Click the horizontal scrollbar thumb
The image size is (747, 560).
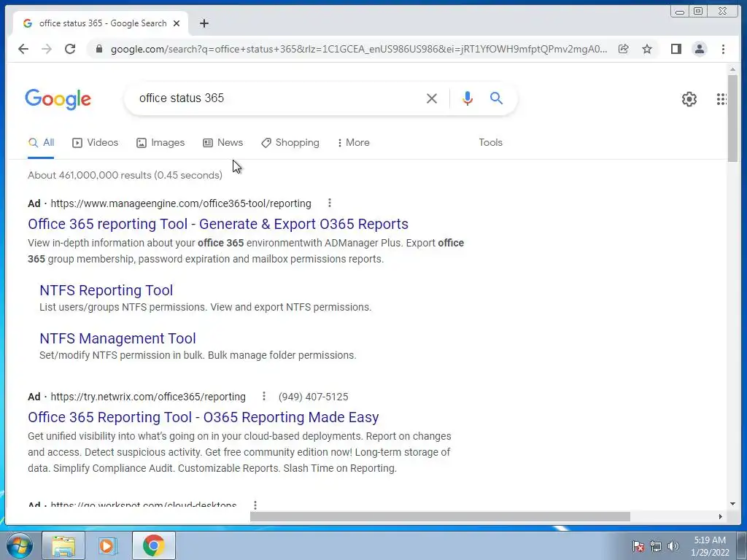tap(440, 517)
